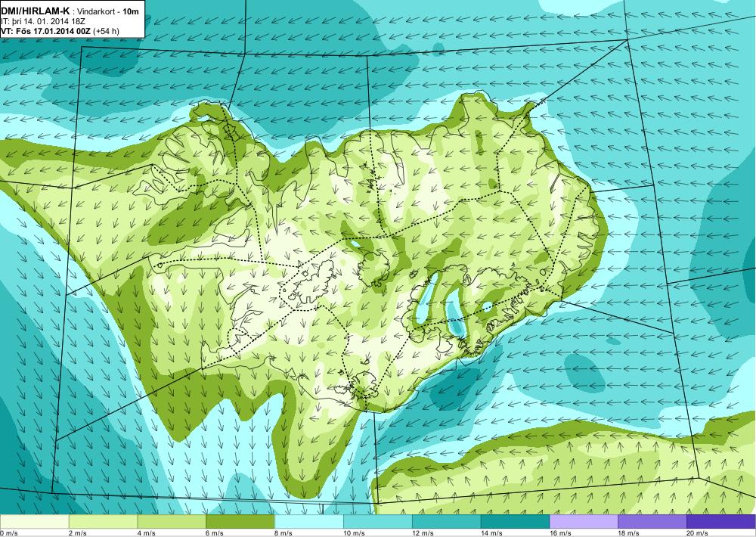The width and height of the screenshot is (756, 537).
Task: Click the '8 m/s' legend label
Action: [x=283, y=533]
